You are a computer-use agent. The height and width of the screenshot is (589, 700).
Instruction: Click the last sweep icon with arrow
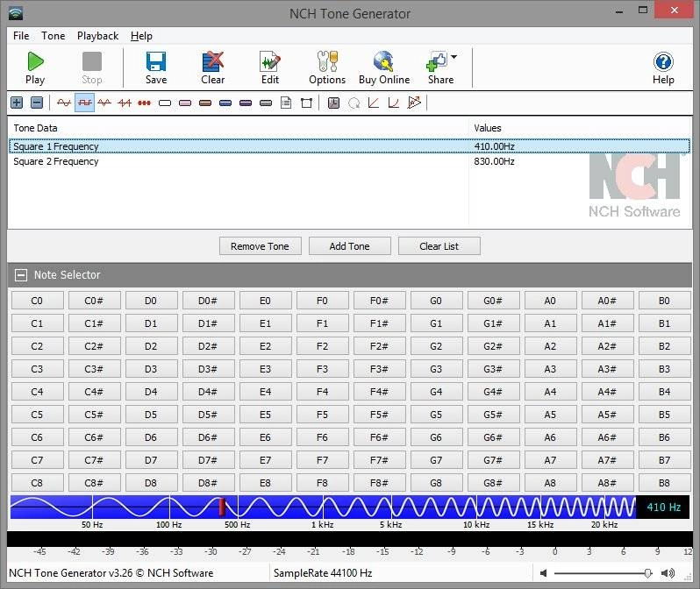point(414,103)
